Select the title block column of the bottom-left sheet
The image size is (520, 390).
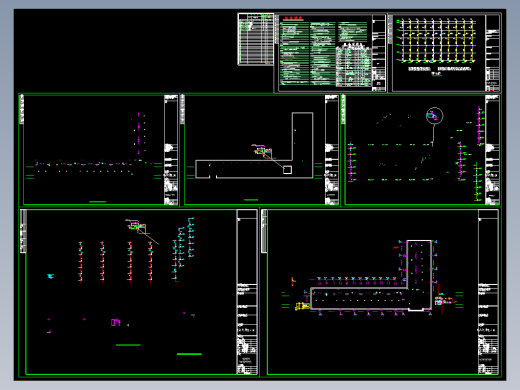pyautogui.click(x=247, y=292)
